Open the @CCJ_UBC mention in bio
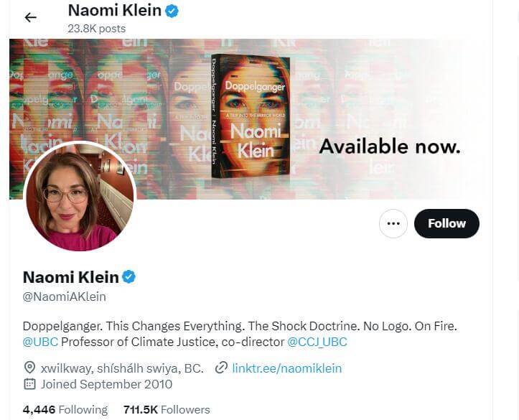519x420 pixels. click(x=317, y=342)
